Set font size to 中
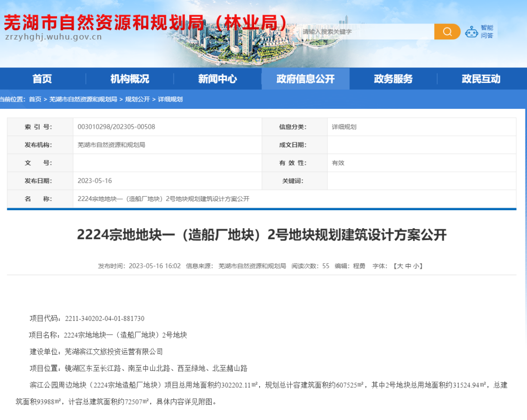 click(408, 266)
